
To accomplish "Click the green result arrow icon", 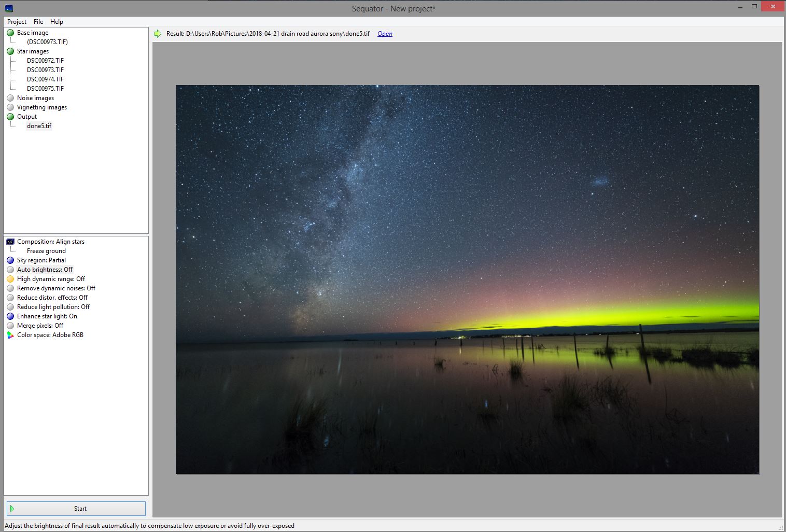I will tap(158, 34).
